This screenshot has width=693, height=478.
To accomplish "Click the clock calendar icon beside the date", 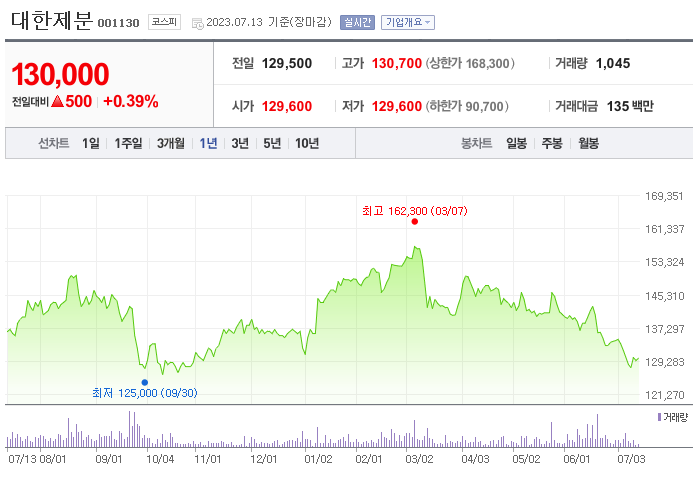I will pos(198,23).
